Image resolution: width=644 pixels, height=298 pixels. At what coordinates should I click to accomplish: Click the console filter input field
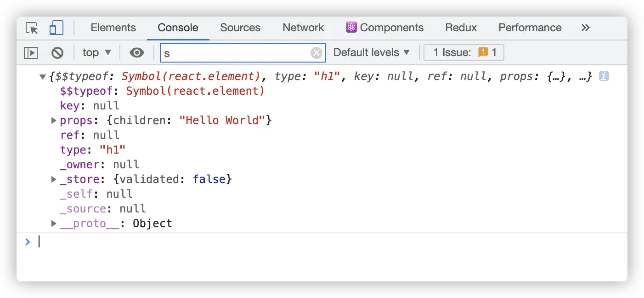click(234, 53)
